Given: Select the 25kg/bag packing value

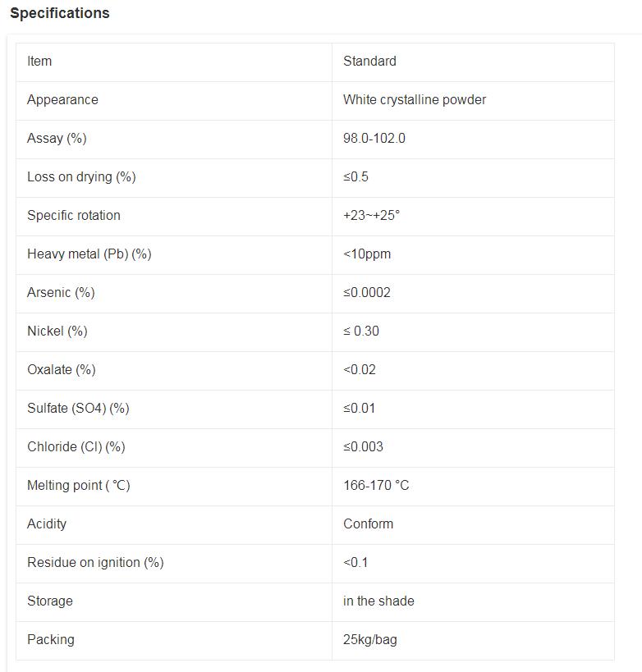Looking at the screenshot, I should (x=370, y=639).
